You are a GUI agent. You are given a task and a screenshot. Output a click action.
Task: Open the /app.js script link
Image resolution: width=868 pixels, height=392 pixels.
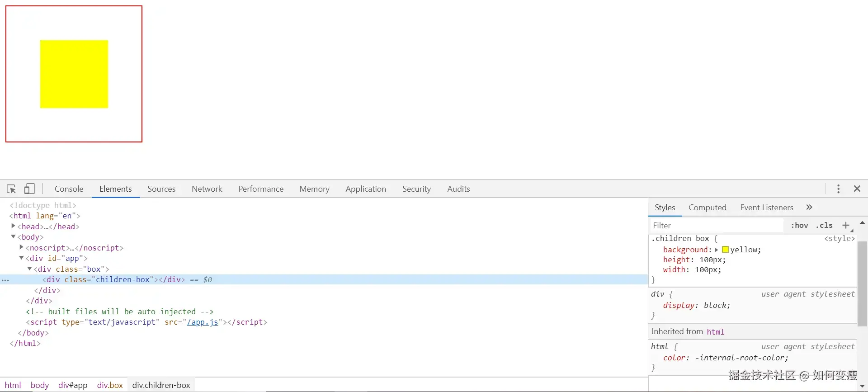click(x=203, y=322)
